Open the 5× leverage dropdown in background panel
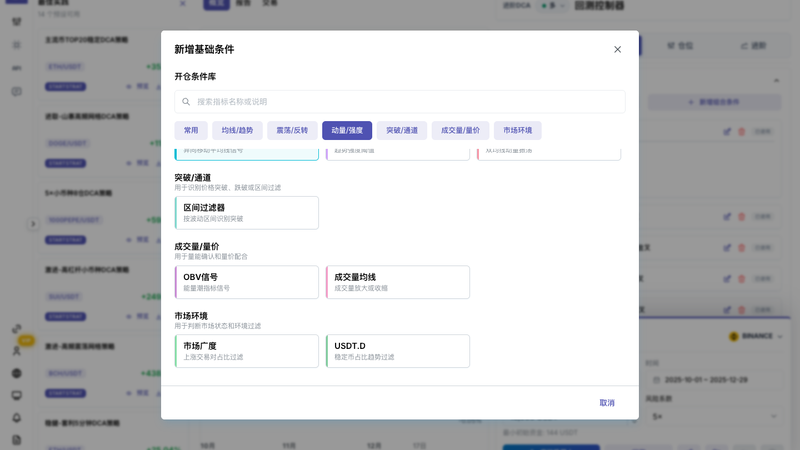This screenshot has width=800, height=450. (714, 417)
